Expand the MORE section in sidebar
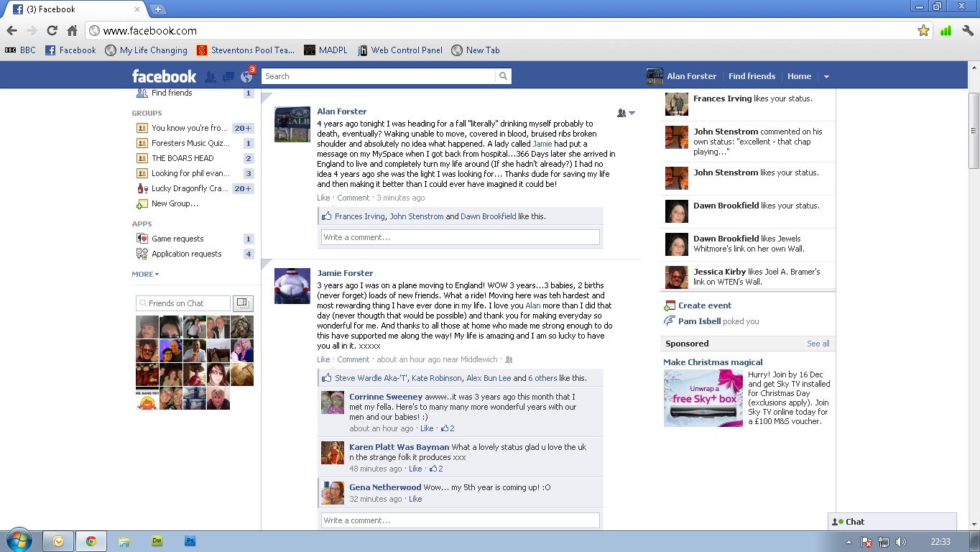Image resolution: width=980 pixels, height=552 pixels. (x=145, y=274)
